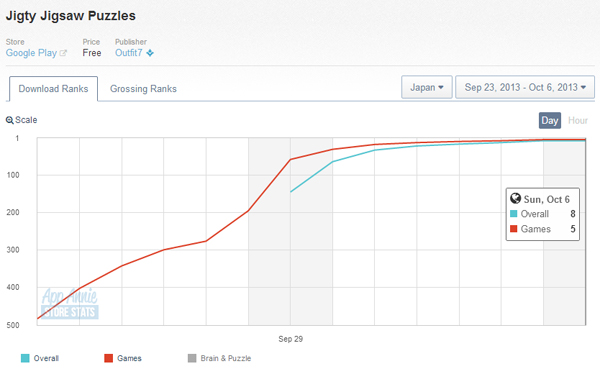The image size is (600, 380).
Task: Toggle the Brain & Puzzle legend entry
Action: click(219, 358)
